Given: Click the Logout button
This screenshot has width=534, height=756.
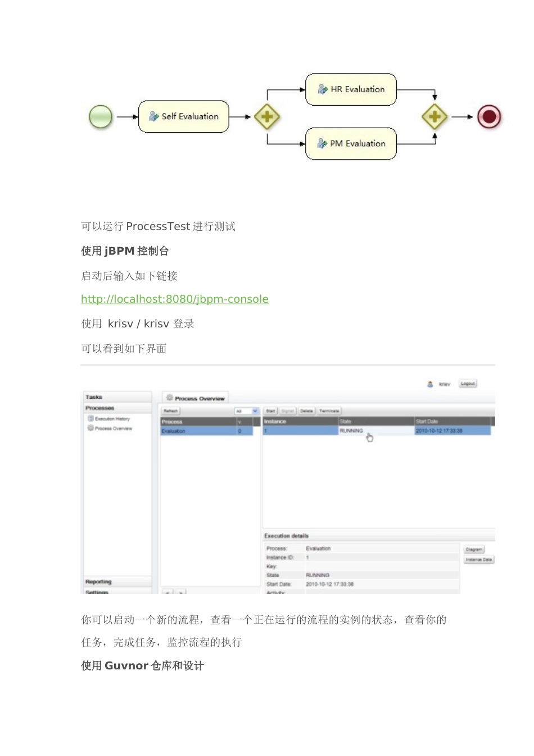Looking at the screenshot, I should pos(468,384).
